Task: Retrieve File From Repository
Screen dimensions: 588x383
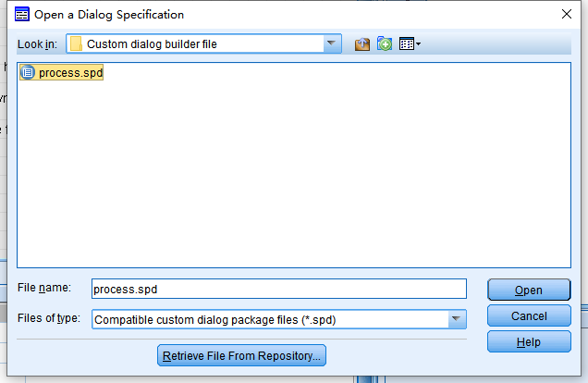Action: click(241, 355)
